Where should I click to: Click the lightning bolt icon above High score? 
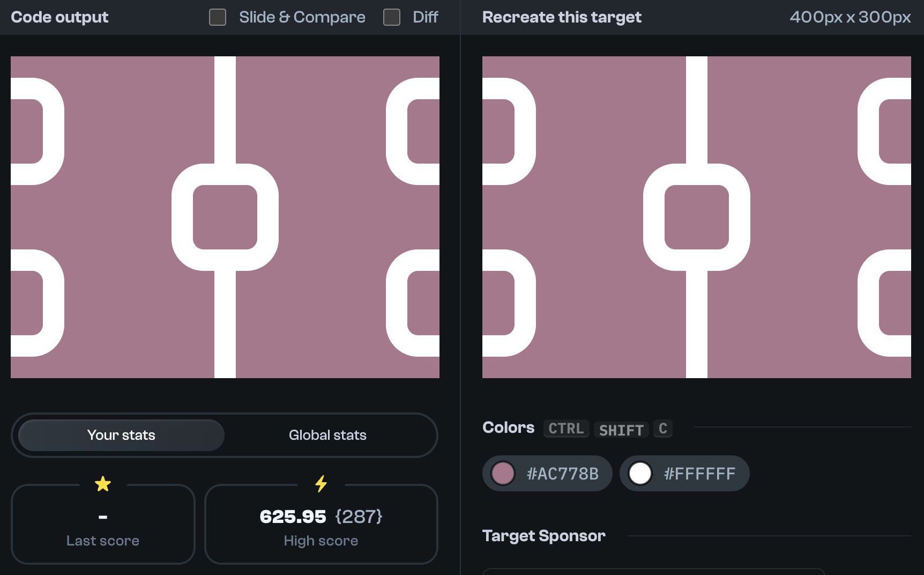pyautogui.click(x=321, y=484)
